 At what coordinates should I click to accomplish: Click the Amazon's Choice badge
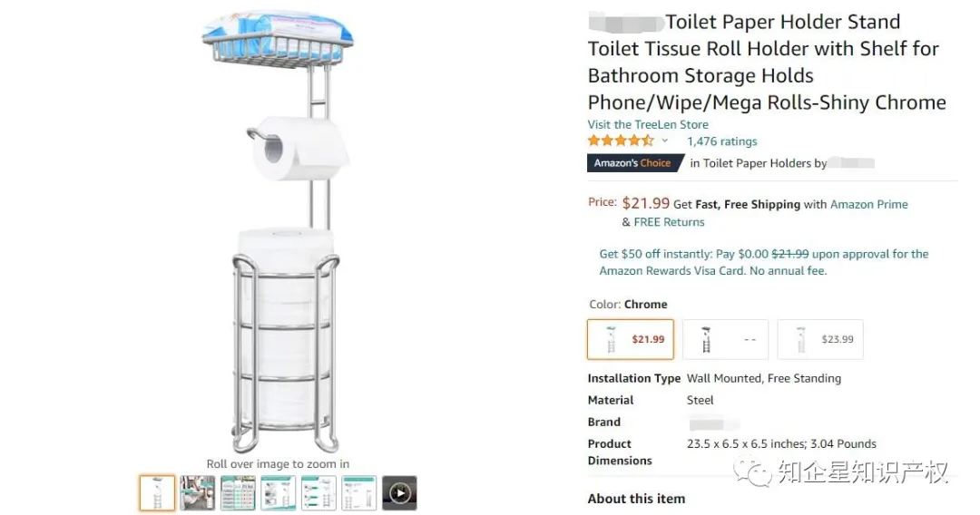pyautogui.click(x=633, y=163)
